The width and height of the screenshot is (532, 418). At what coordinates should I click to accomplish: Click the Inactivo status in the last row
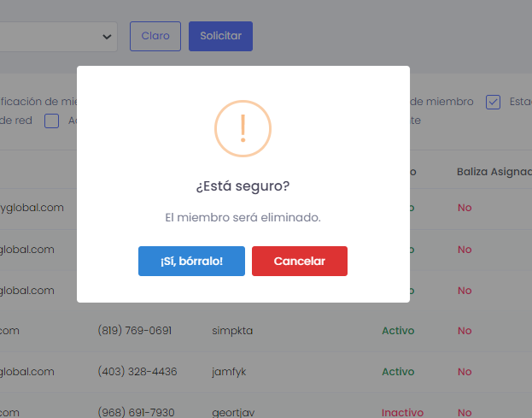coord(402,412)
